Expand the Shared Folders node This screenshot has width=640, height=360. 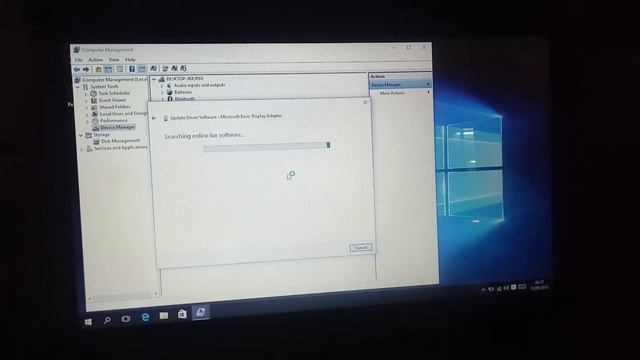point(87,107)
